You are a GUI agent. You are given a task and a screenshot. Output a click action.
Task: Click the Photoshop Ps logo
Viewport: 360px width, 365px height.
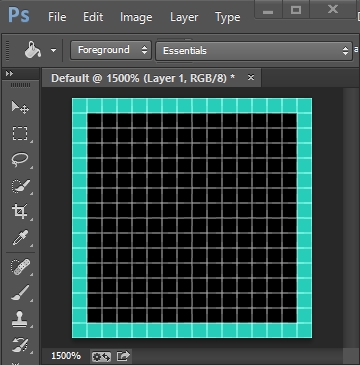click(19, 16)
